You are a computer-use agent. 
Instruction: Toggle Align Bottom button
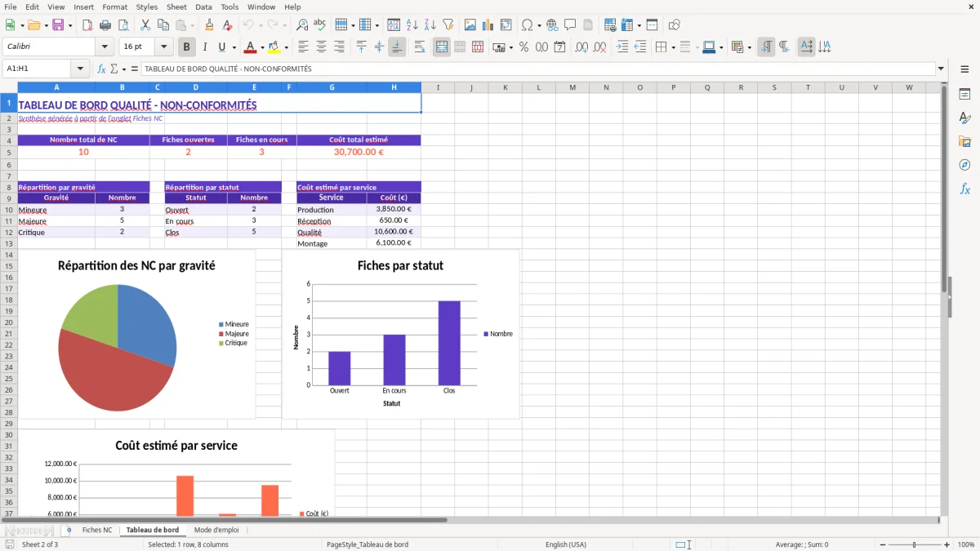coord(397,47)
